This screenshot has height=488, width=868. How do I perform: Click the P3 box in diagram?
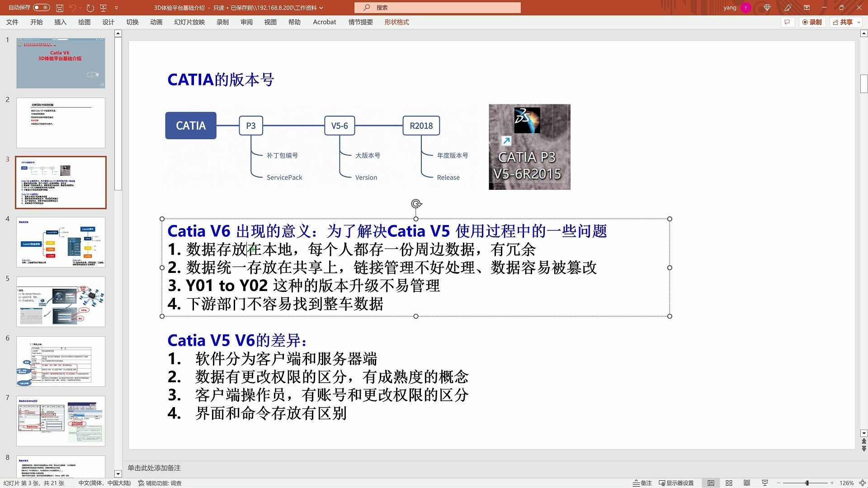point(251,126)
